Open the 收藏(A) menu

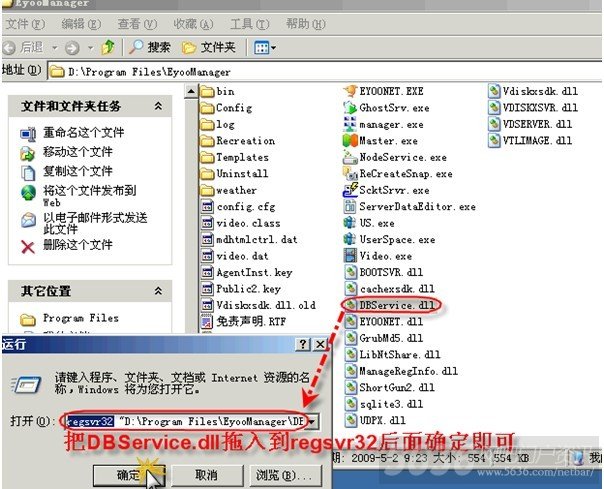click(x=193, y=24)
